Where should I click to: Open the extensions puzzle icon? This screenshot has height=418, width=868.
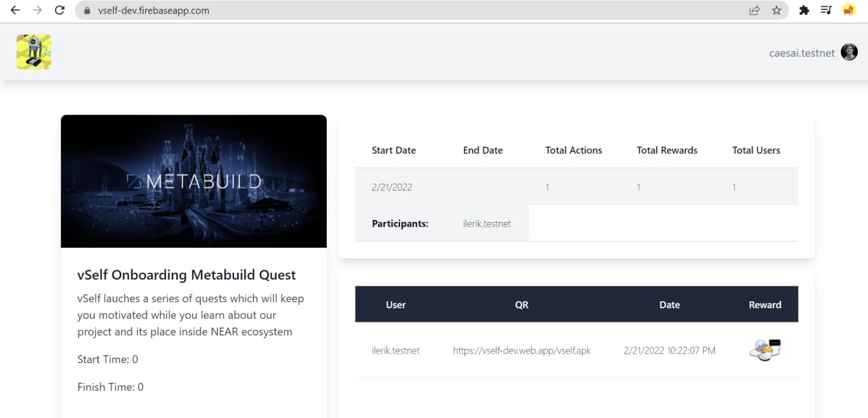(x=804, y=10)
